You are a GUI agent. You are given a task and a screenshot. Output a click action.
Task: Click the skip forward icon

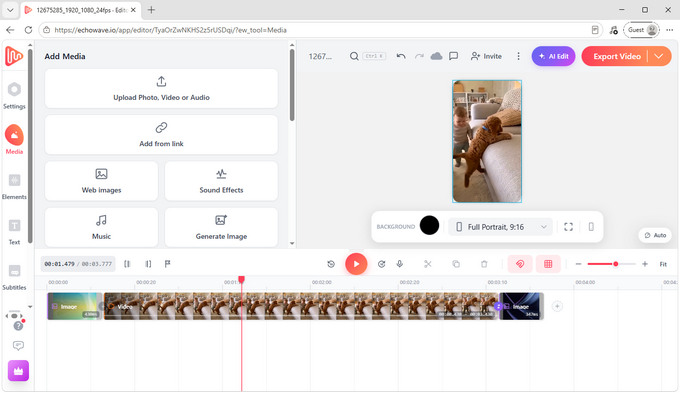click(x=382, y=264)
